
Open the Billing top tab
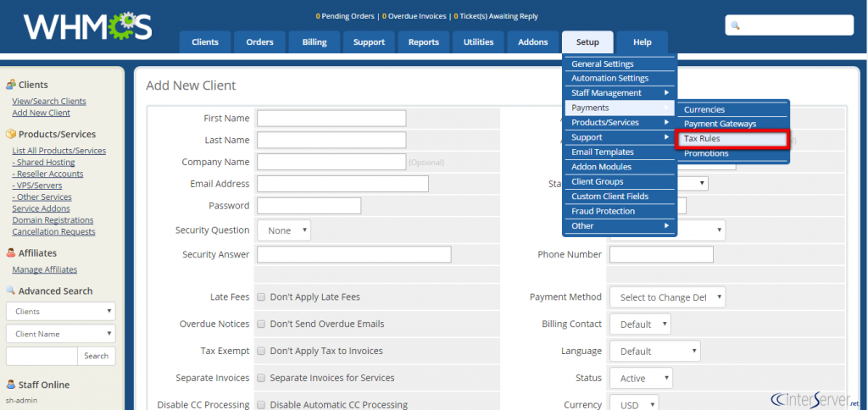[314, 42]
